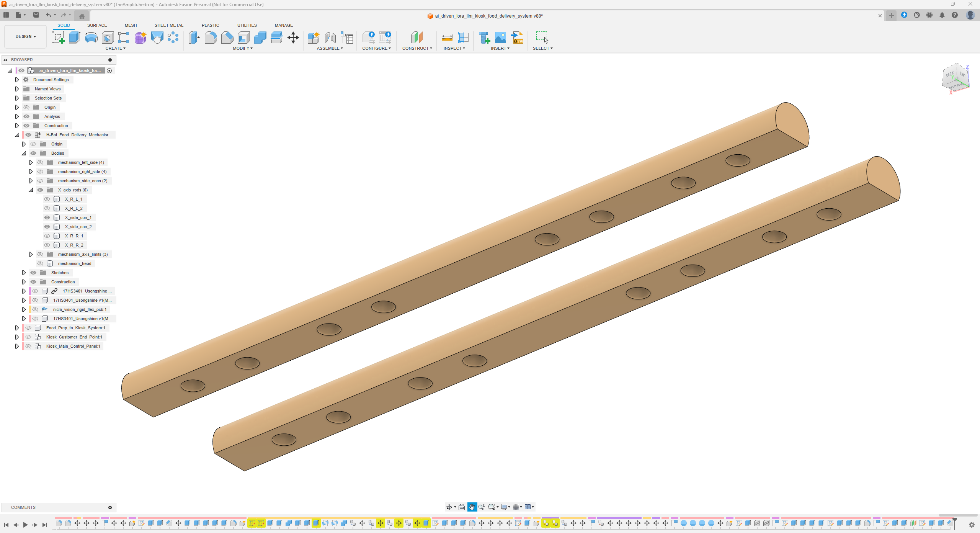This screenshot has height=533, width=980.
Task: Click the Measure tool icon
Action: click(447, 38)
